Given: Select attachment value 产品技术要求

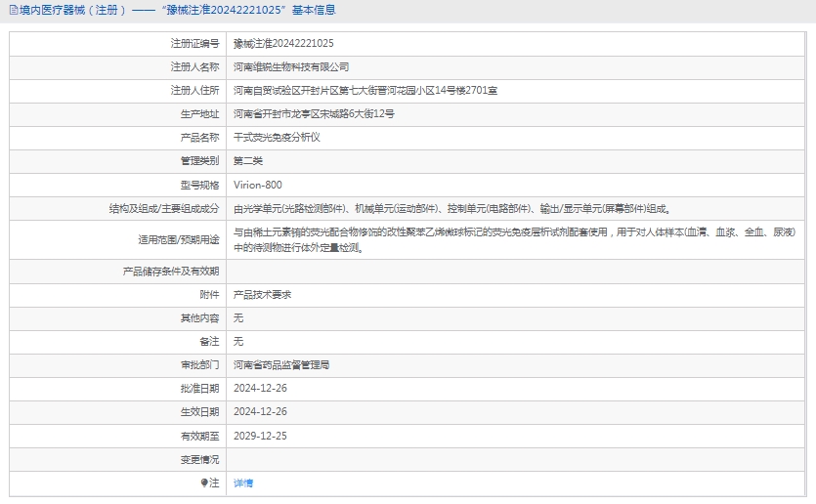Looking at the screenshot, I should point(262,294).
